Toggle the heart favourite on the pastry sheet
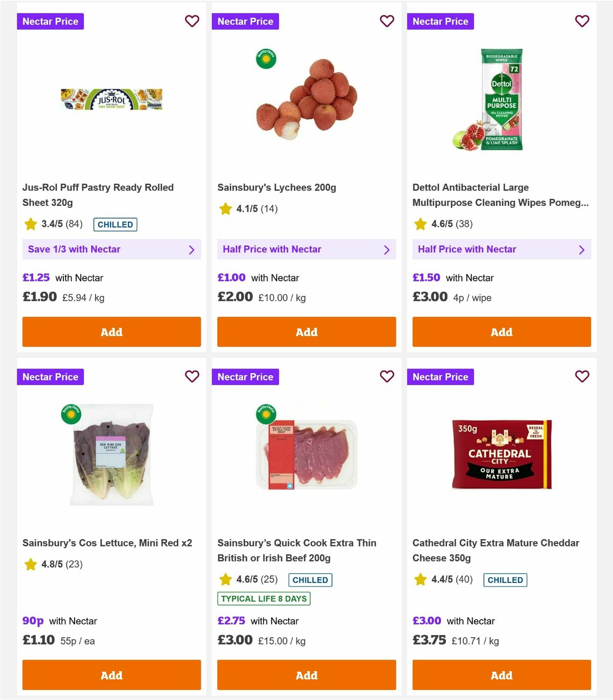Viewport: 613px width, 700px height. point(192,21)
